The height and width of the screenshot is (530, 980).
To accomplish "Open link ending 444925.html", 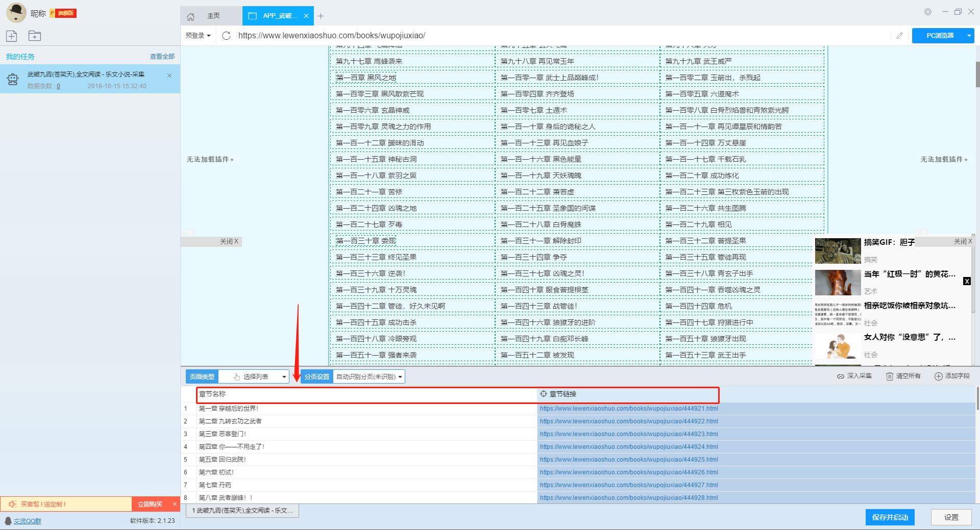I will coord(629,460).
